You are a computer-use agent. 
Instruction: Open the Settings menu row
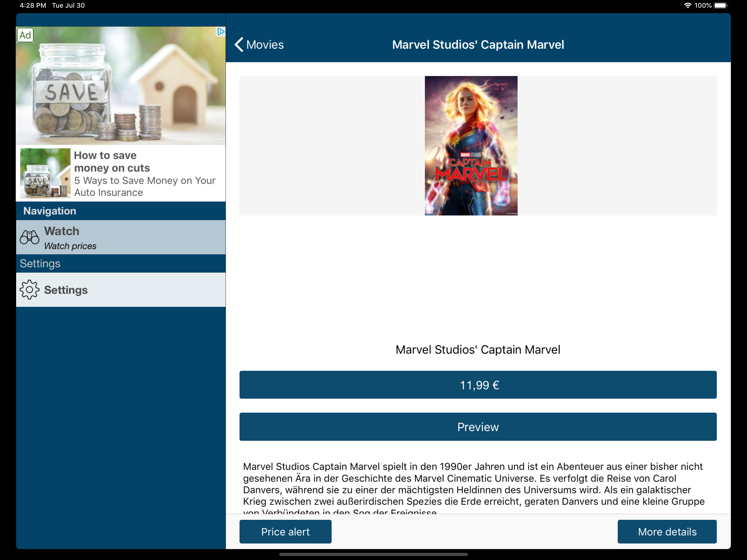(121, 290)
